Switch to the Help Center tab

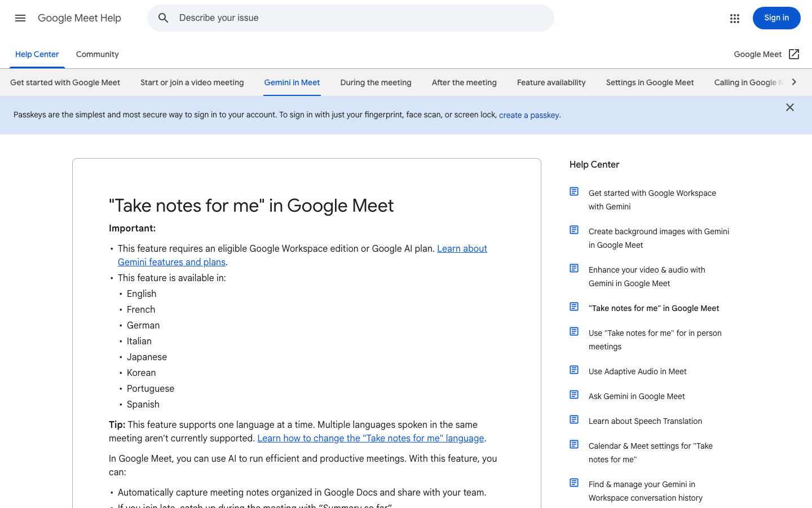[x=37, y=54]
